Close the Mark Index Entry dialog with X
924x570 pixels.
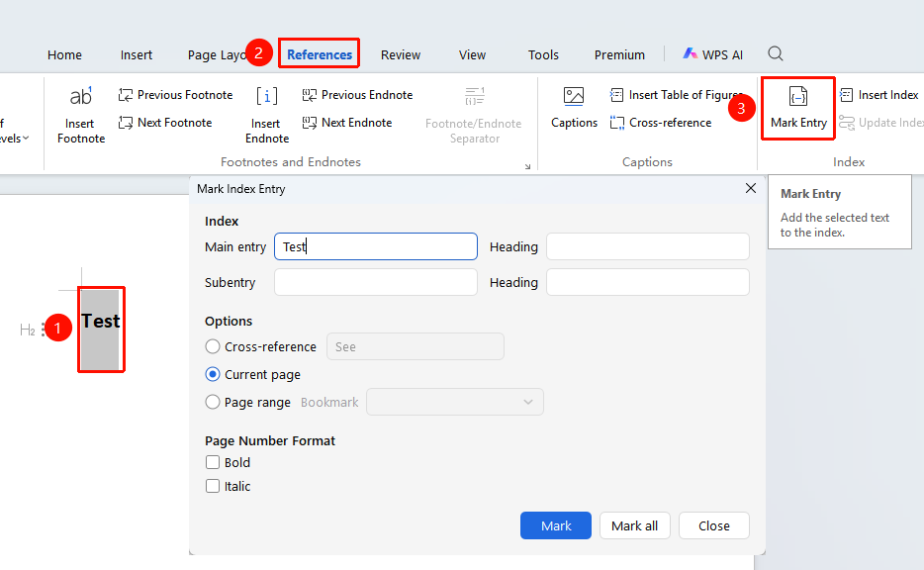pyautogui.click(x=751, y=188)
